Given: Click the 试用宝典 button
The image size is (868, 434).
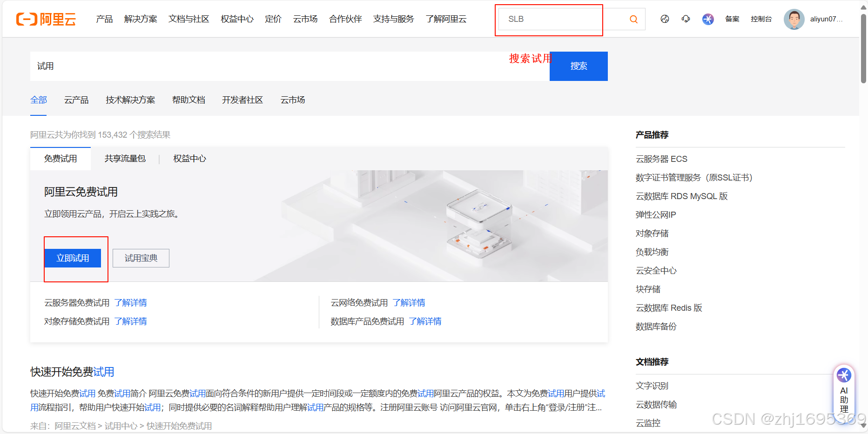Looking at the screenshot, I should 141,258.
